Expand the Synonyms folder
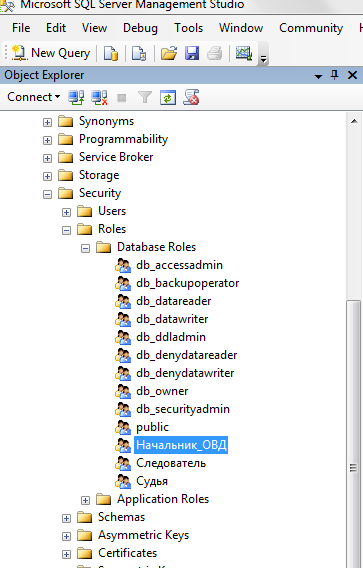The width and height of the screenshot is (363, 568). coord(47,122)
